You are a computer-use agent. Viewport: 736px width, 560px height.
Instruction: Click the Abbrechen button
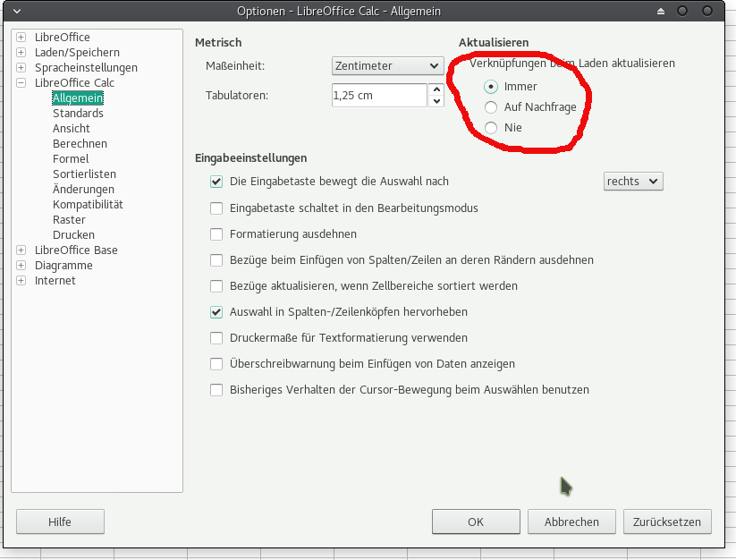(x=571, y=522)
